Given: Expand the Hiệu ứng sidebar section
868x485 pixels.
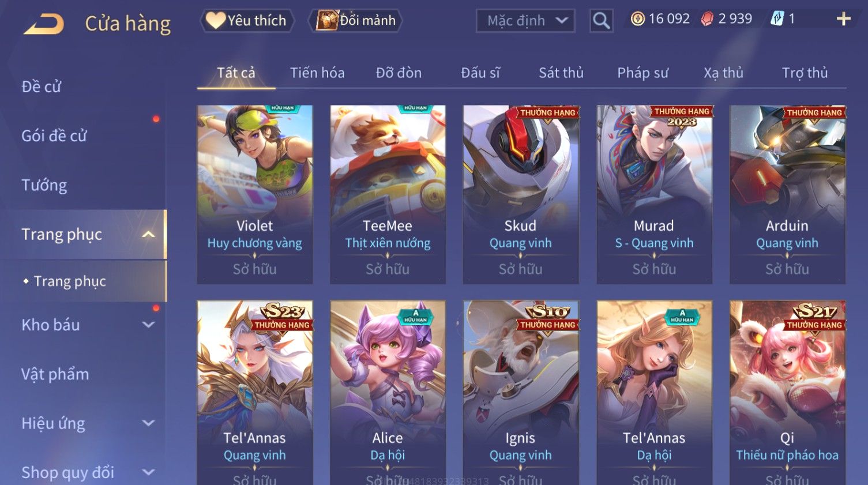Looking at the screenshot, I should (148, 423).
